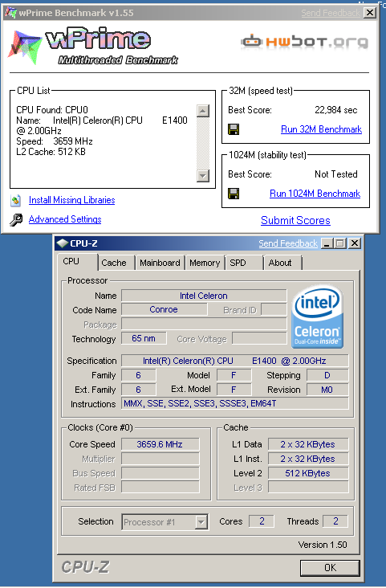
Task: Click the save icon in 1024M stability test
Action: click(x=234, y=194)
